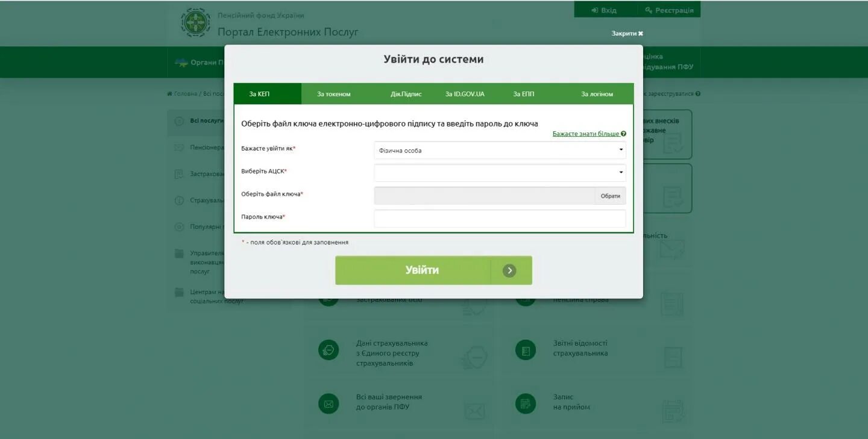Switch to За ID.GOV.UA tab
Viewport: 868px width, 439px height.
[465, 94]
